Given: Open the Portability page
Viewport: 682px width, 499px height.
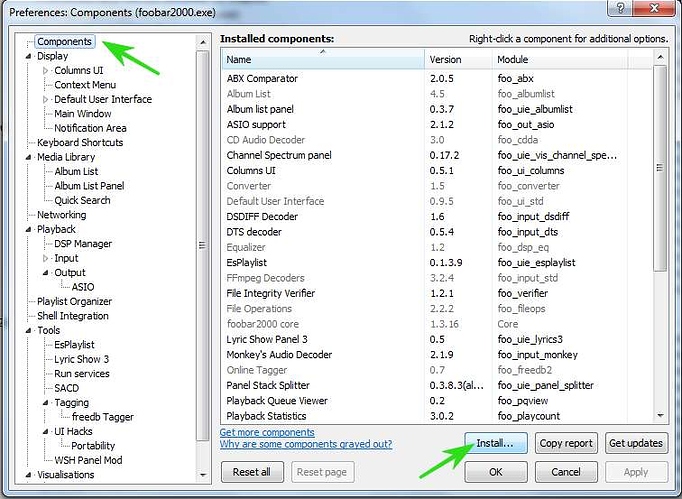Looking at the screenshot, I should pyautogui.click(x=93, y=446).
